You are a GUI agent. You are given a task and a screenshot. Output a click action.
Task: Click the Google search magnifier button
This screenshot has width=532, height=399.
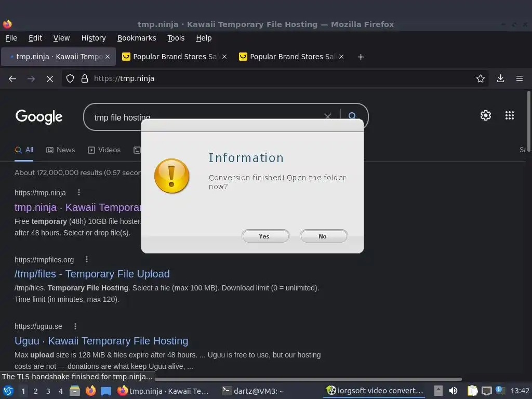click(x=353, y=117)
